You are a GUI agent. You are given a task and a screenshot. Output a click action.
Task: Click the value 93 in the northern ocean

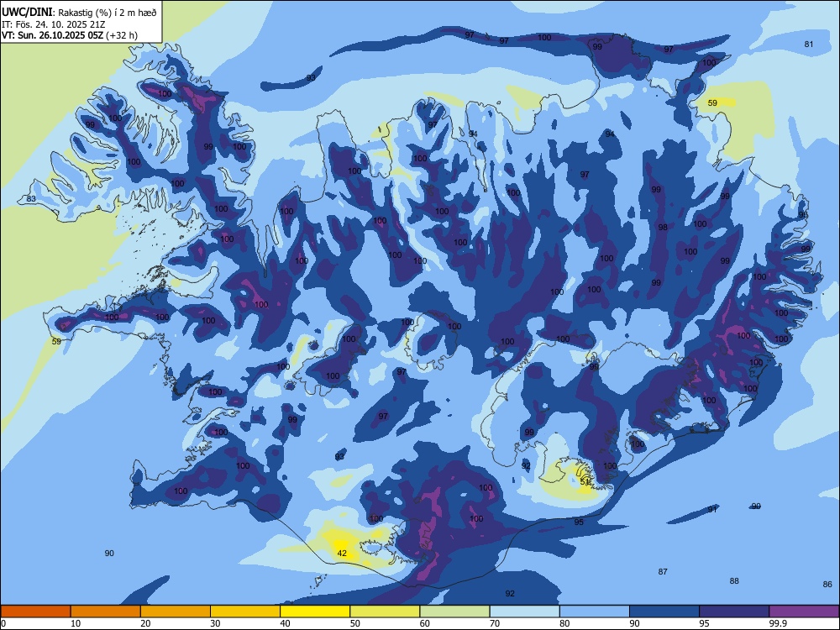pyautogui.click(x=311, y=77)
